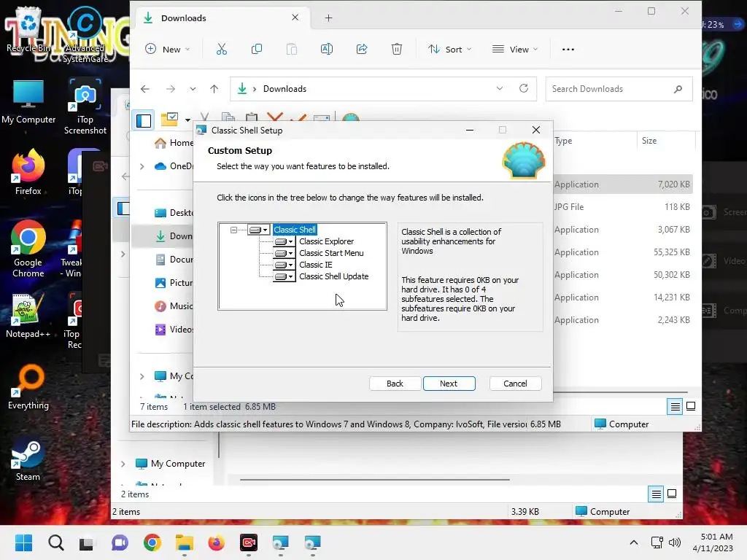Open the New item dropdown
Viewport: 747px width, 560px height.
click(167, 49)
